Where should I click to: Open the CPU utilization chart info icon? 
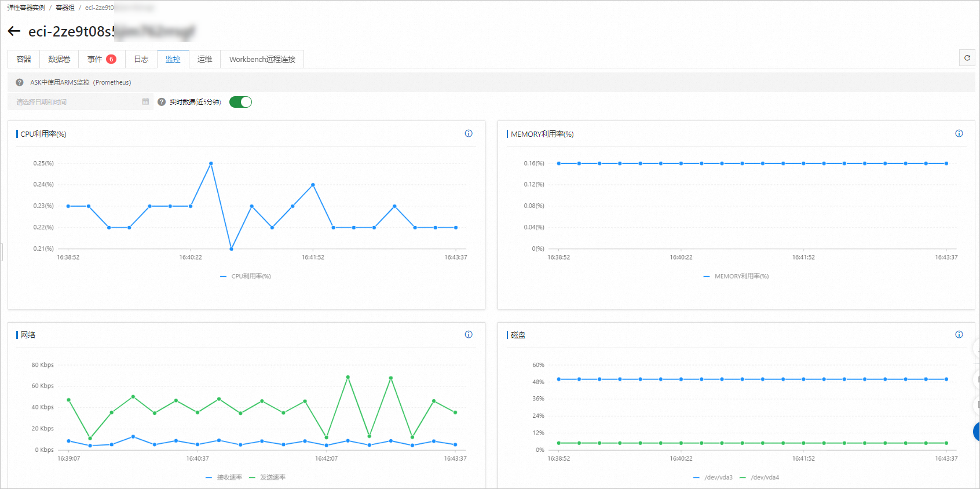[469, 134]
